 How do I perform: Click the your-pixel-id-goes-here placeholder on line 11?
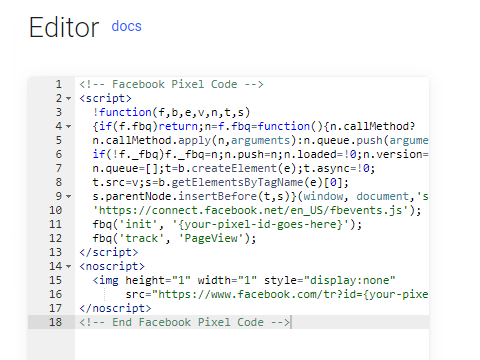click(260, 224)
